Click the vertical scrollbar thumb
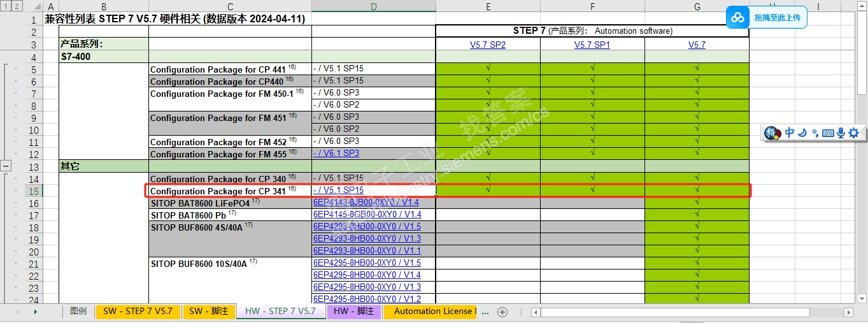 (x=861, y=52)
